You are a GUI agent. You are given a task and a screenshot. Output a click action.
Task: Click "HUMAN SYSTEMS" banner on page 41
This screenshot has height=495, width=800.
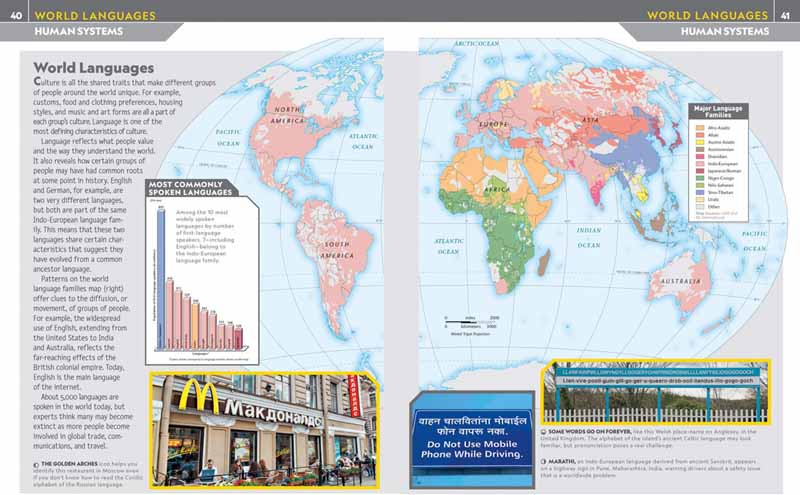click(x=724, y=31)
